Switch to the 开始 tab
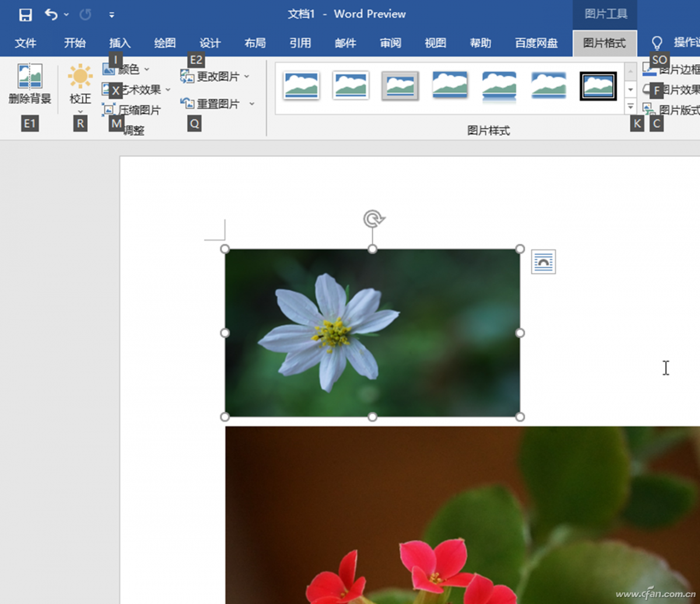This screenshot has width=700, height=604. click(x=75, y=43)
